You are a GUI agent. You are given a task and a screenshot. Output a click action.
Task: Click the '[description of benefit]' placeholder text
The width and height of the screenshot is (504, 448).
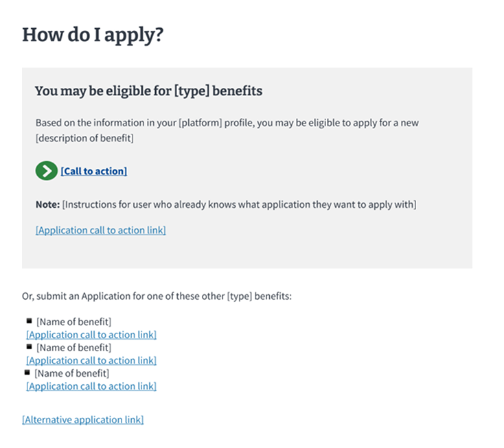tap(84, 138)
